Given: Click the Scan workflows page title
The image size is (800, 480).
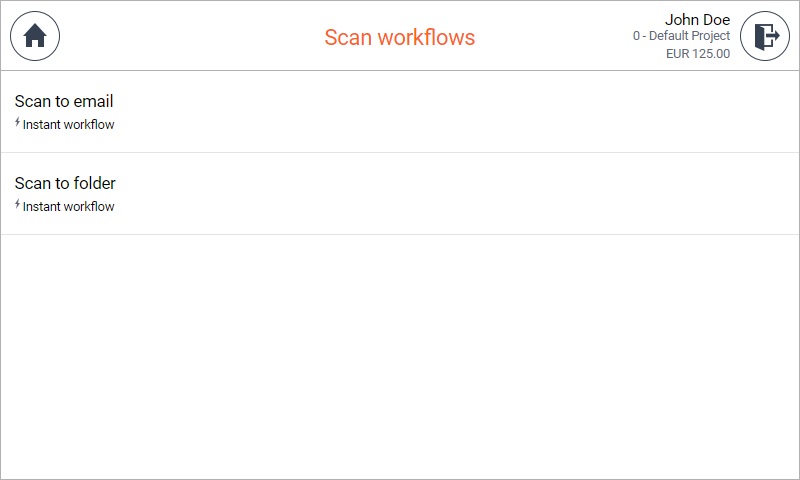Looking at the screenshot, I should coord(399,37).
